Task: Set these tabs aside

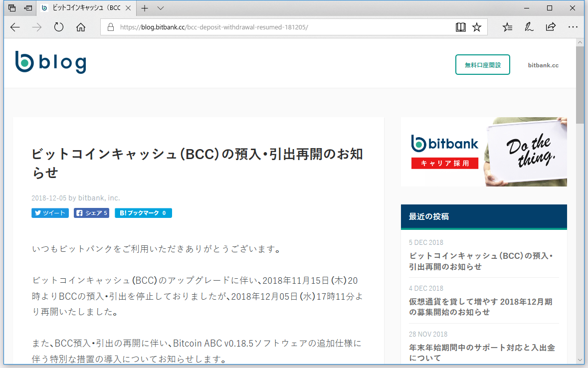Action: [x=28, y=8]
